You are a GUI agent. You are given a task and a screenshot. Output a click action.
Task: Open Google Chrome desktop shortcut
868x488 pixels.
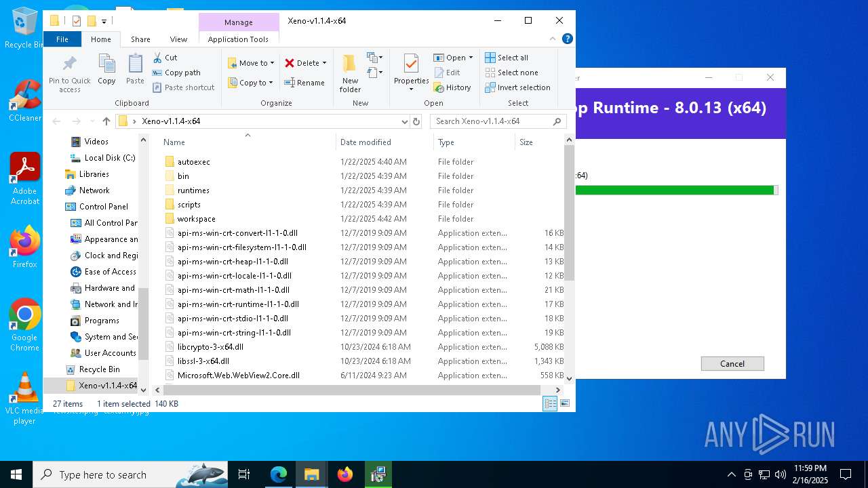(24, 325)
